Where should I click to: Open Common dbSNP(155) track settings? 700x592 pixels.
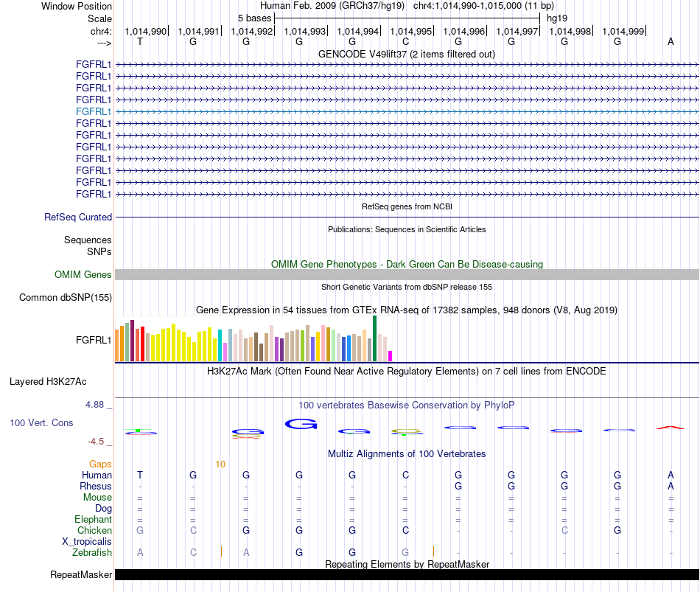(66, 298)
